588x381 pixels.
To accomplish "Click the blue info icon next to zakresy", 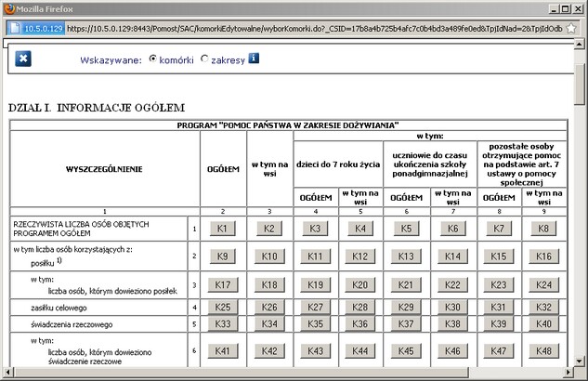I will 254,59.
